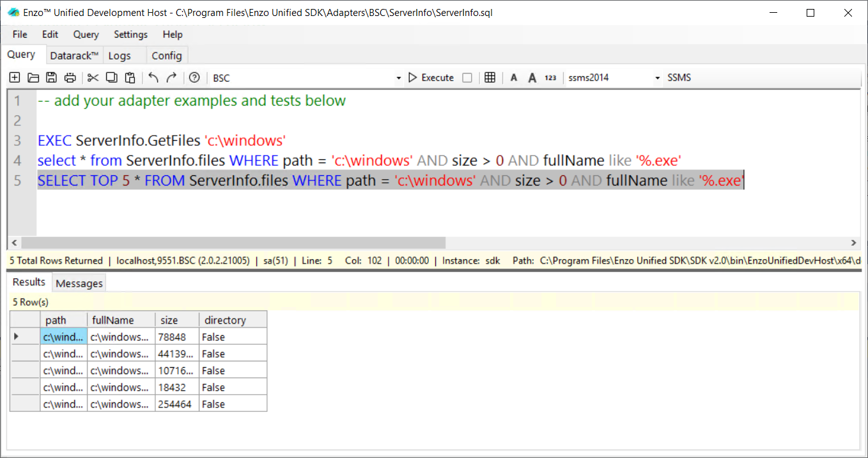Open a file using the folder icon

[33, 78]
